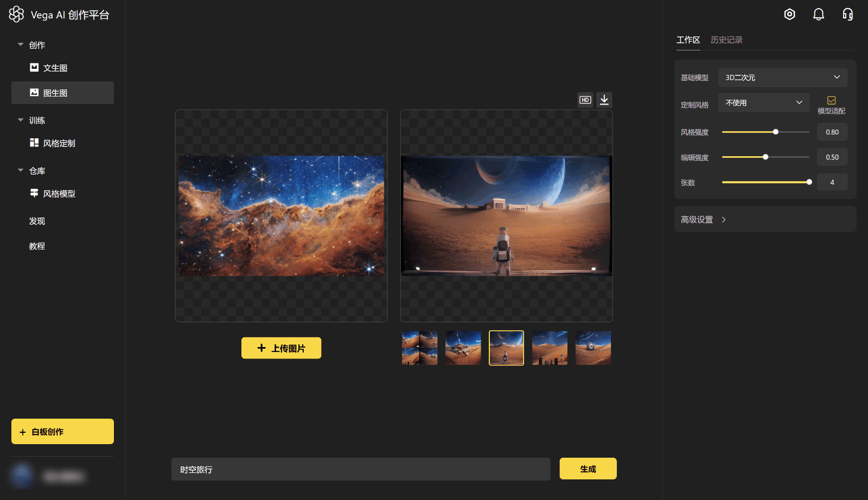Open the 基础模型 dropdown

tap(783, 78)
